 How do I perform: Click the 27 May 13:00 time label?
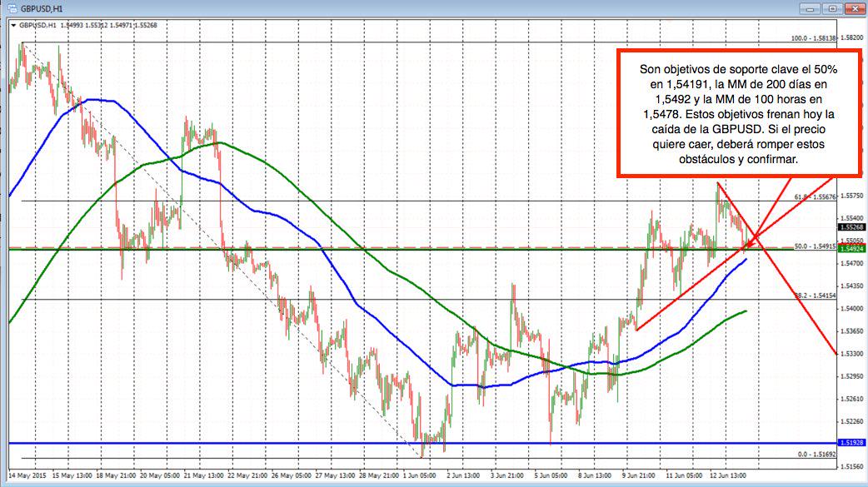335,475
